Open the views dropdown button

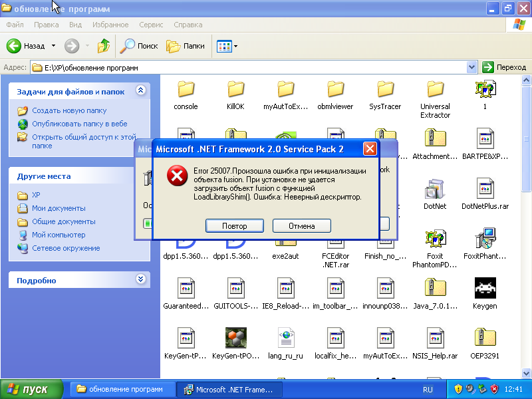[x=227, y=46]
